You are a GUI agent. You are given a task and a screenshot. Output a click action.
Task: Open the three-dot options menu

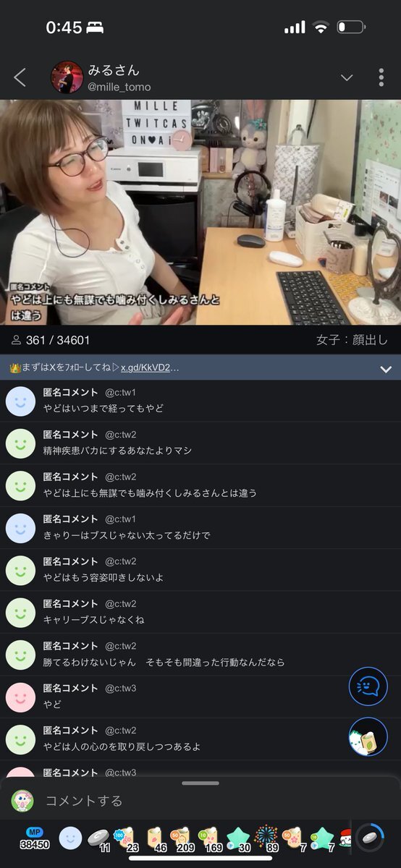click(x=381, y=77)
